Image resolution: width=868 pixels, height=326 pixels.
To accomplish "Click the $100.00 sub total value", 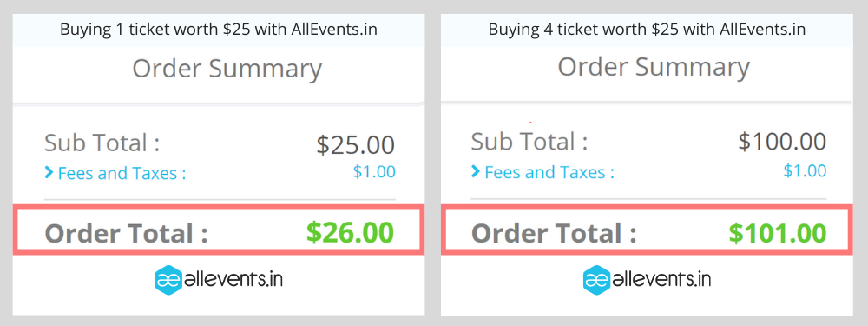I will (782, 142).
